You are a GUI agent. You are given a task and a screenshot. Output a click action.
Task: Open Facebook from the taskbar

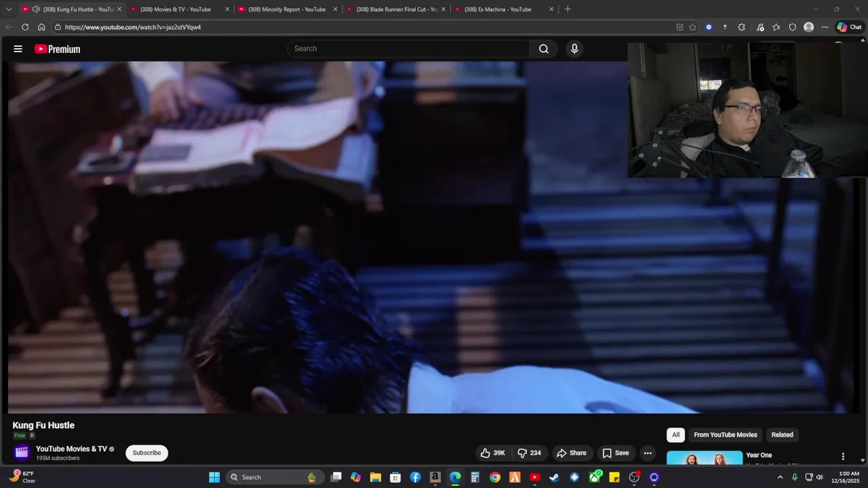pos(415,477)
